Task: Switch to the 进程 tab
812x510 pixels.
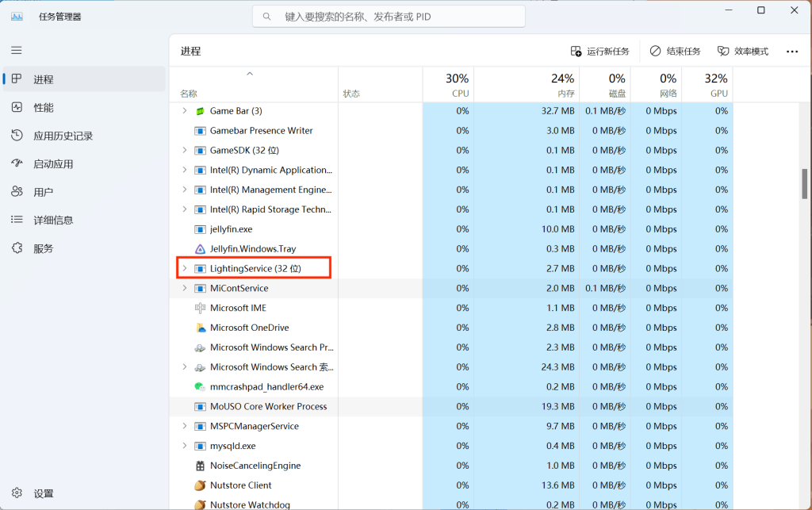Action: (x=84, y=79)
